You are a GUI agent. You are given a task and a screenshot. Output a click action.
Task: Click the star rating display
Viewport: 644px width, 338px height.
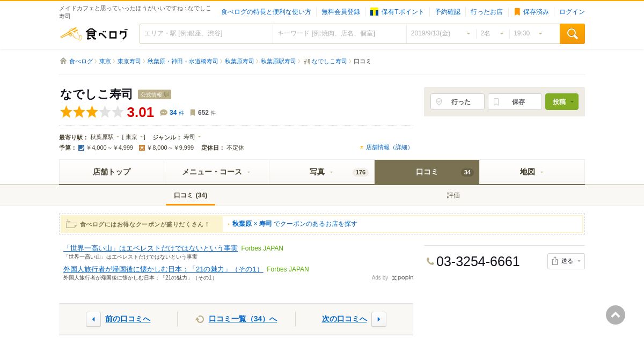[x=92, y=112]
